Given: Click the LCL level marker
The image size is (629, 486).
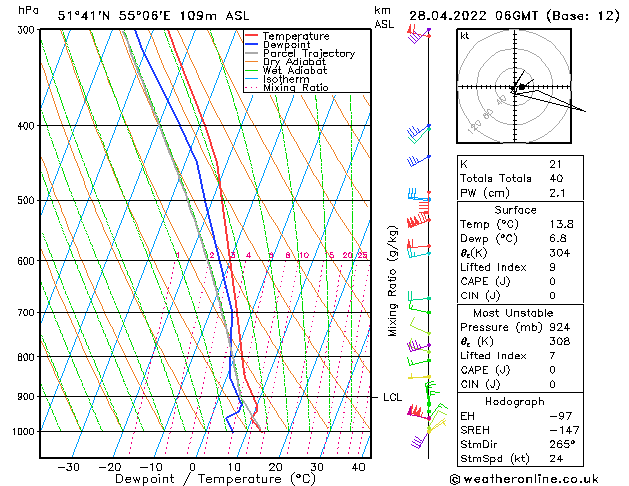Looking at the screenshot, I should (392, 397).
